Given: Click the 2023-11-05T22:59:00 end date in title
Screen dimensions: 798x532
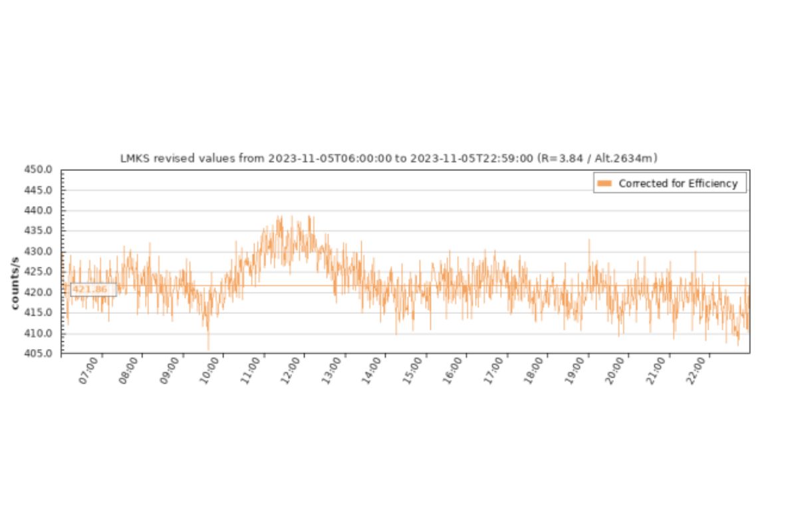Looking at the screenshot, I should [x=471, y=158].
